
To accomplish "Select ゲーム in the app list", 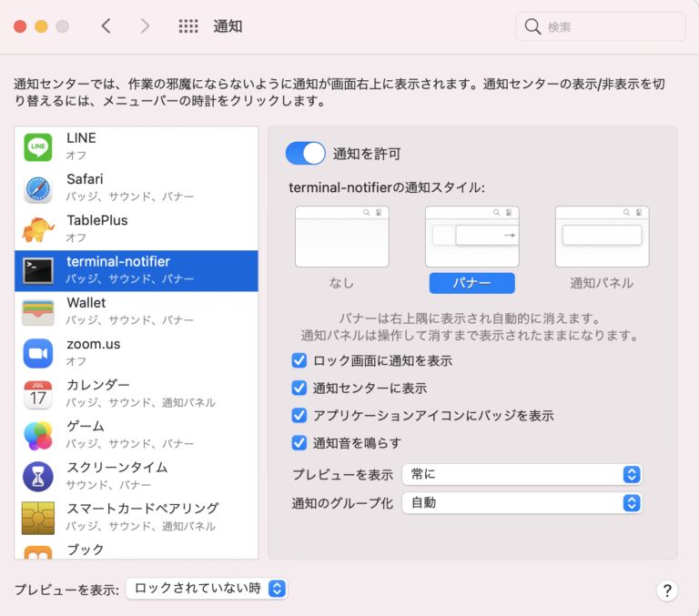I will click(x=137, y=436).
